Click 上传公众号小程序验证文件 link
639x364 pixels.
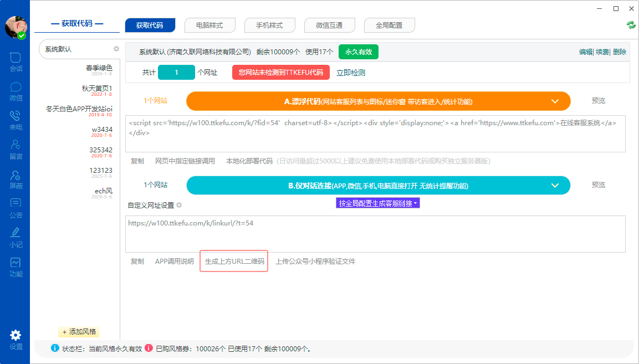point(315,262)
